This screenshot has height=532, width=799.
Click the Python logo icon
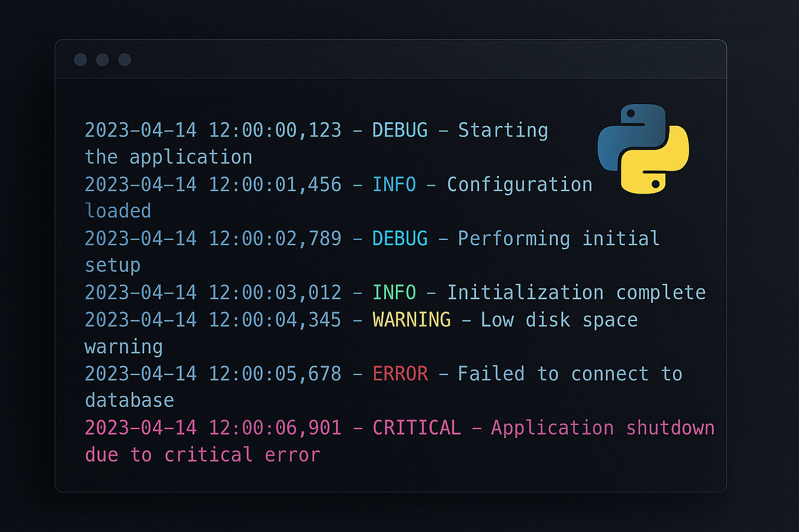(643, 149)
